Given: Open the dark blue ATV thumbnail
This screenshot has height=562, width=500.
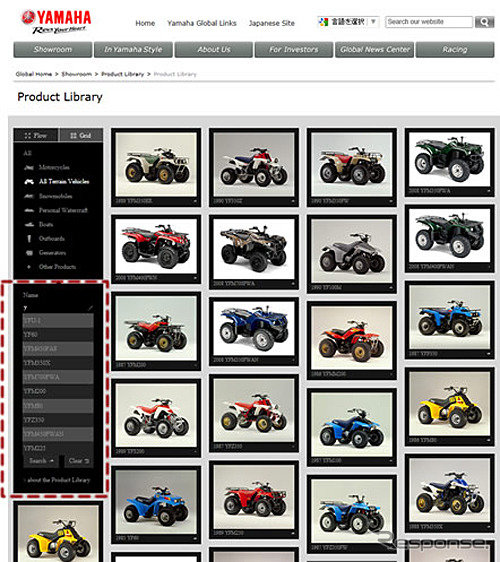Looking at the screenshot, I should tap(254, 331).
